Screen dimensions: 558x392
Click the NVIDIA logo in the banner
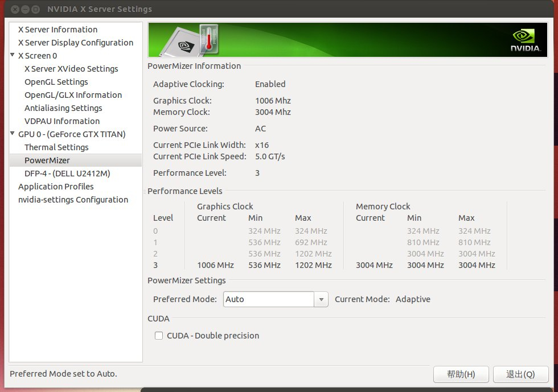(526, 40)
